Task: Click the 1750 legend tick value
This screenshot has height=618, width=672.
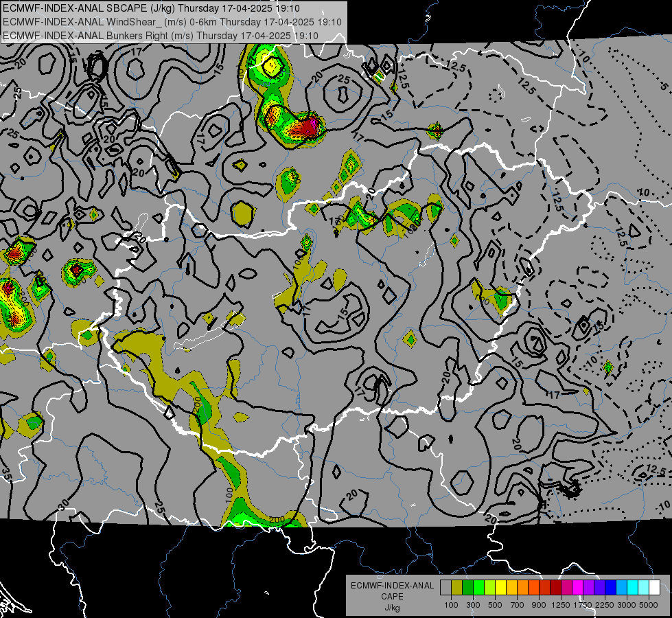Action: click(583, 605)
